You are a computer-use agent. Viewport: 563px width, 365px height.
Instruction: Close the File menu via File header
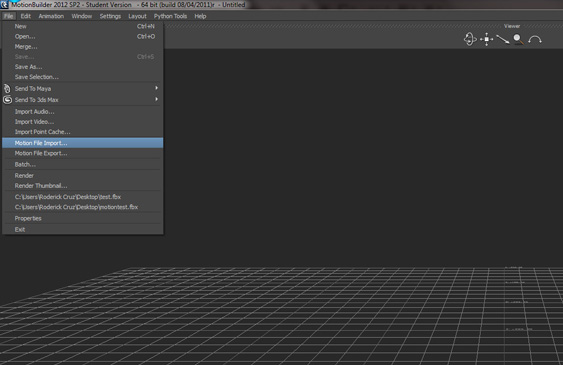click(8, 16)
